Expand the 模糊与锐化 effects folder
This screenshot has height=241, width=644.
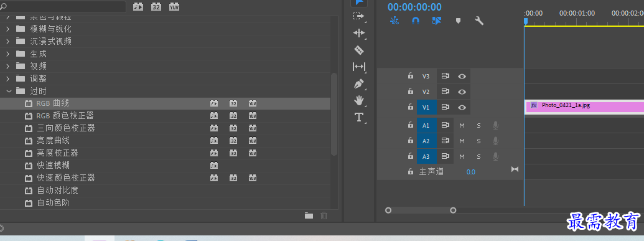[x=8, y=29]
